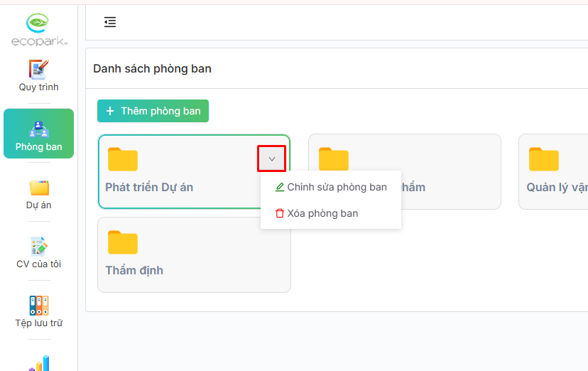Screen dimensions: 588x371
Task: Click the trash icon in dropdown menu
Action: coord(280,213)
